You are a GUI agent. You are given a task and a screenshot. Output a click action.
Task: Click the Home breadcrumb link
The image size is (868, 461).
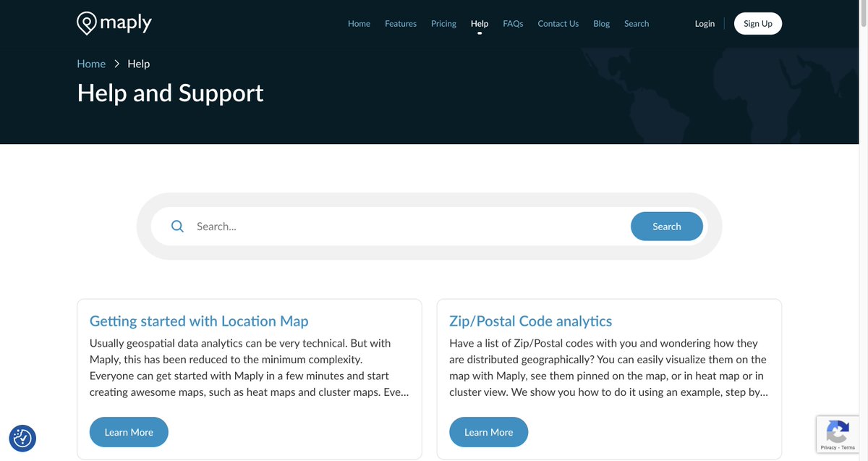coord(91,64)
